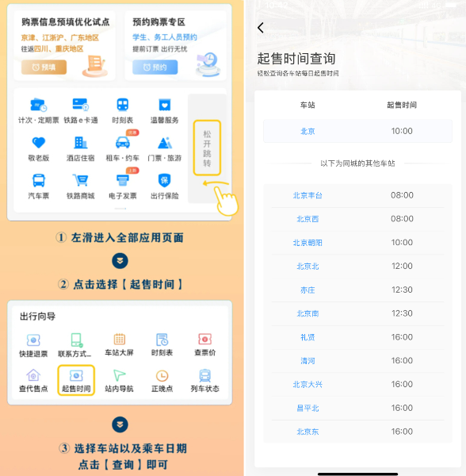Open the 北京丰台 station link
Screen dimensions: 466x476
click(x=307, y=195)
